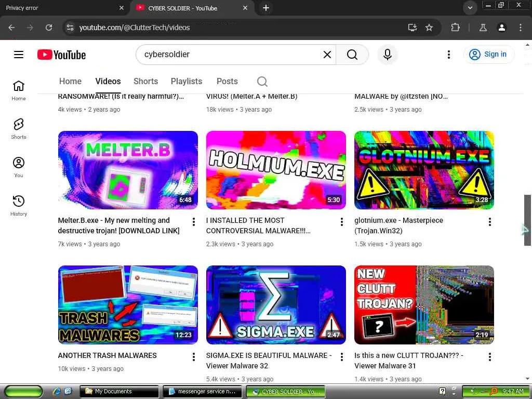532x399 pixels.
Task: Click the address bar URL
Action: pyautogui.click(x=135, y=28)
